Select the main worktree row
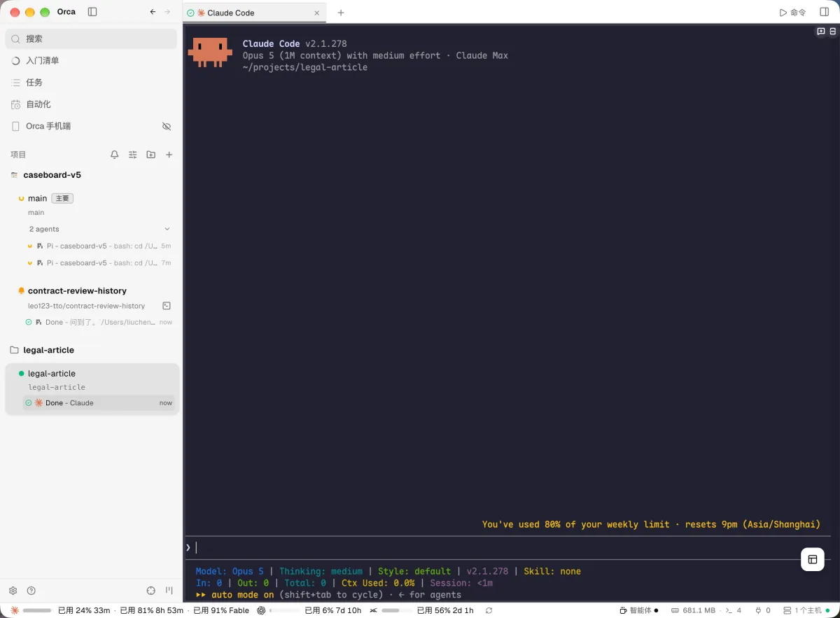This screenshot has height=618, width=840. pos(91,204)
